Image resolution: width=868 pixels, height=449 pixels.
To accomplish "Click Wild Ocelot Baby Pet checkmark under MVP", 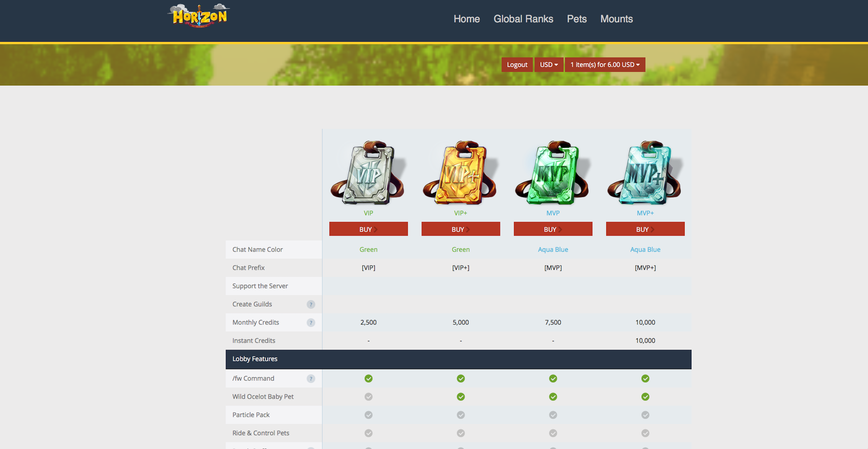I will pos(553,397).
